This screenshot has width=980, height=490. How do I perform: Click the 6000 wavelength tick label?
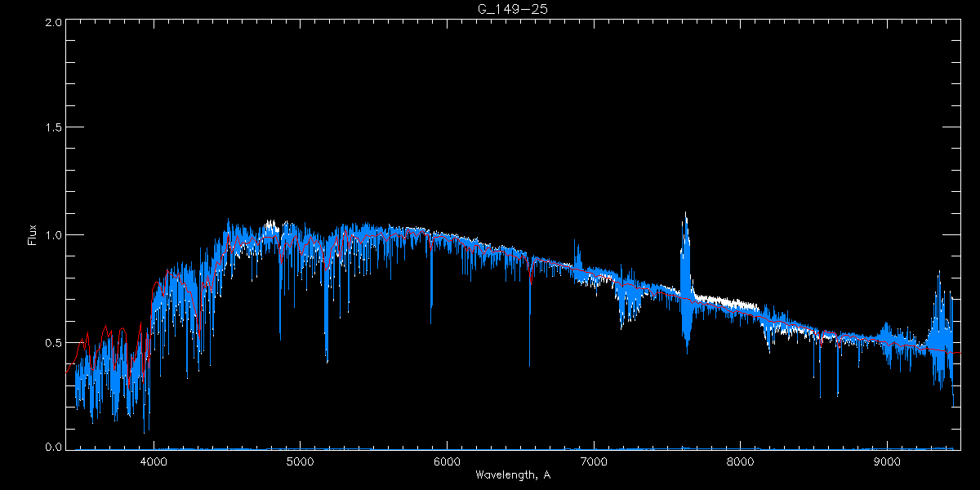point(447,461)
